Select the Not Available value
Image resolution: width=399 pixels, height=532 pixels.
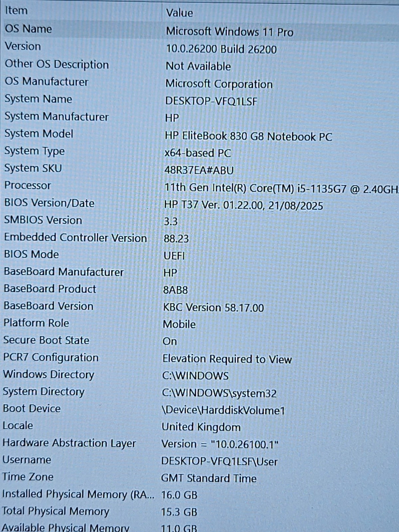pyautogui.click(x=198, y=66)
